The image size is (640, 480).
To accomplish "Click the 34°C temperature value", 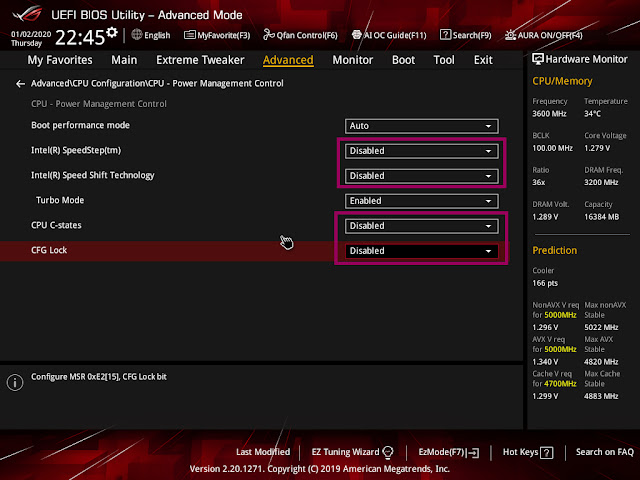I will tap(592, 114).
